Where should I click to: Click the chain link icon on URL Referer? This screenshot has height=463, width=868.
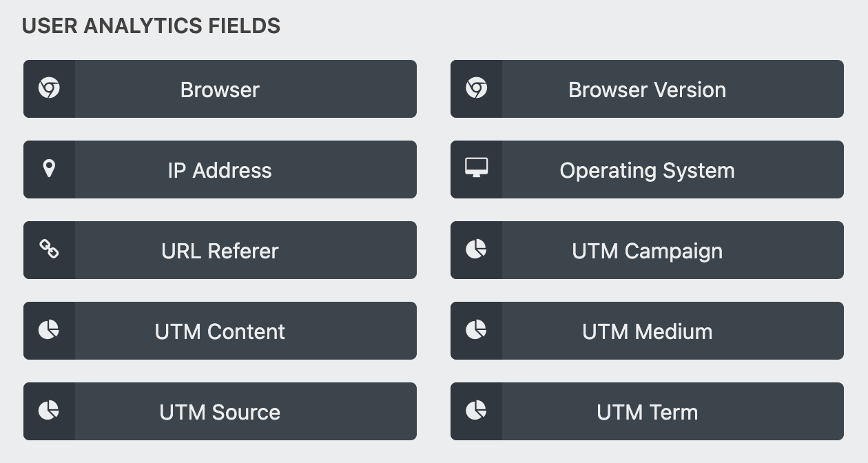[49, 250]
